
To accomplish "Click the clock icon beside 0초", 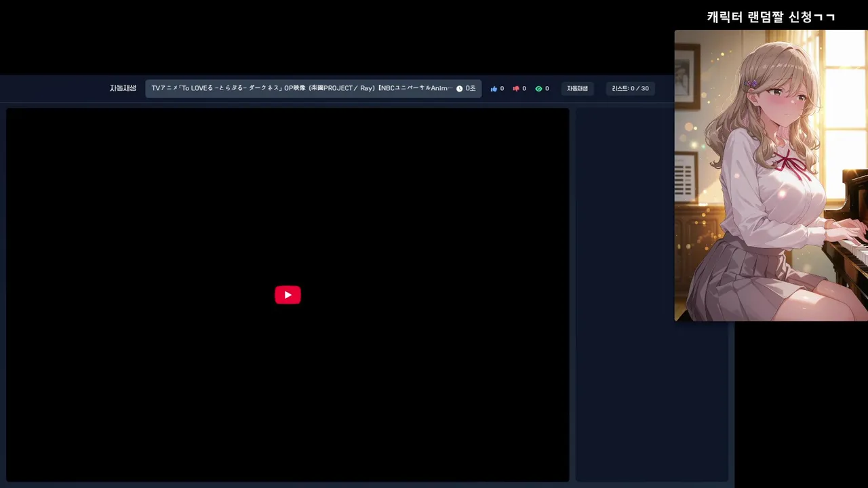I will click(x=459, y=89).
